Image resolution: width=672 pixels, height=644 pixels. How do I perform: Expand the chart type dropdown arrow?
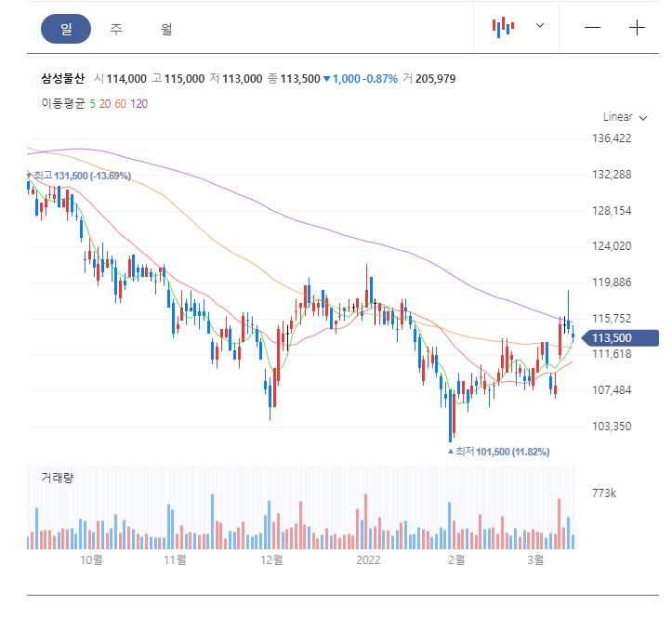(540, 25)
